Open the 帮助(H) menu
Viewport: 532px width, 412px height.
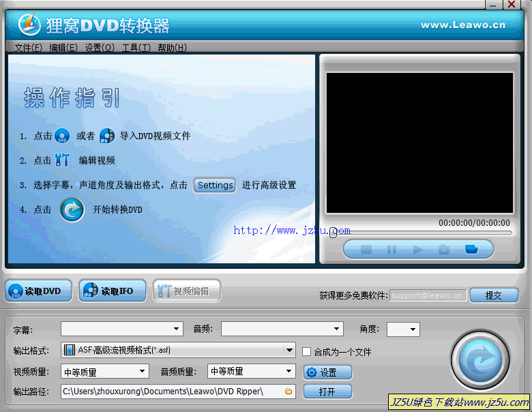[172, 48]
